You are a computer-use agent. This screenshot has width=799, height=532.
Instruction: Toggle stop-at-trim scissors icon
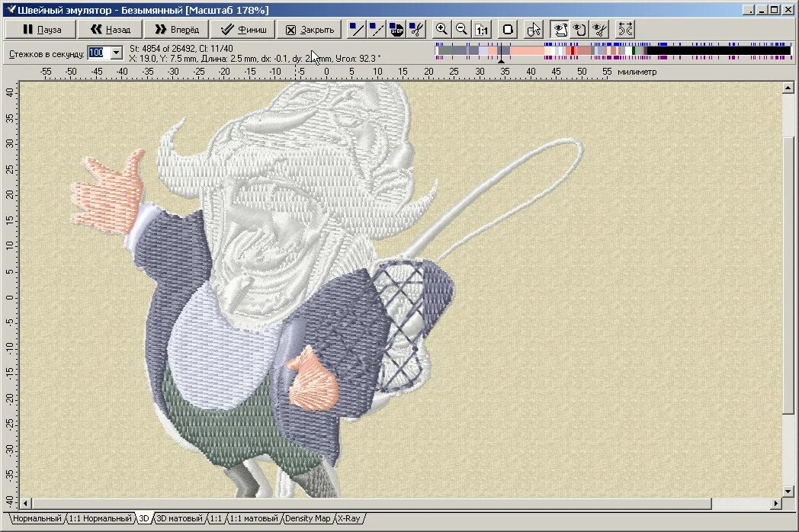click(x=416, y=30)
